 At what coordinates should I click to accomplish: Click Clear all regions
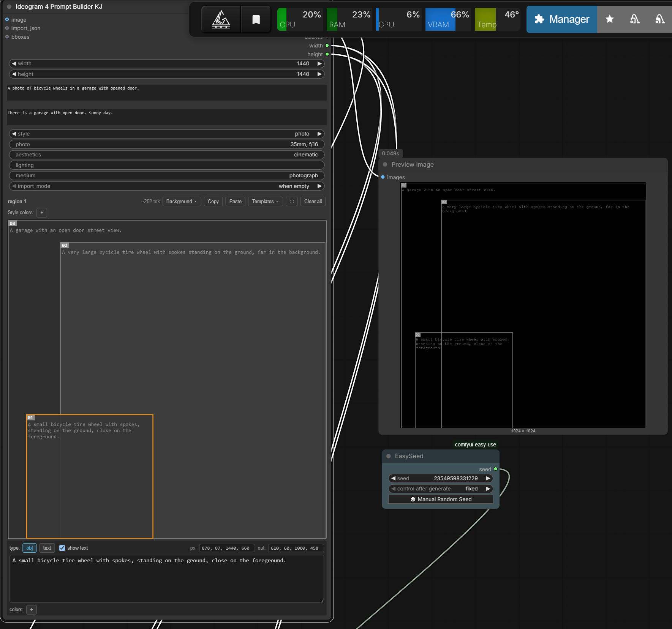click(x=313, y=202)
